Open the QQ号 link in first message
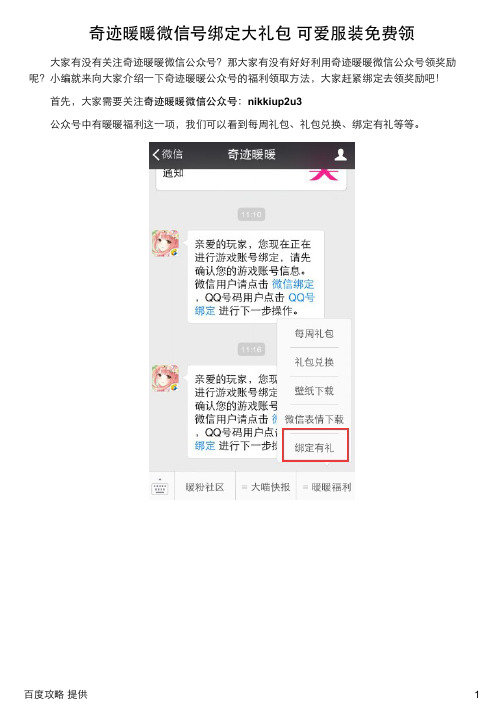This screenshot has width=504, height=713. tap(301, 297)
